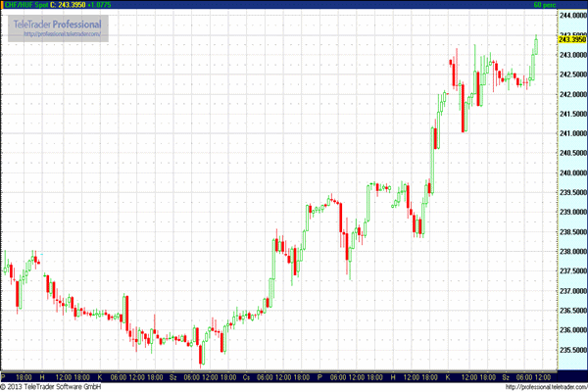The width and height of the screenshot is (588, 392).
Task: Select the closing value 243.3950 in header
Action: click(72, 5)
